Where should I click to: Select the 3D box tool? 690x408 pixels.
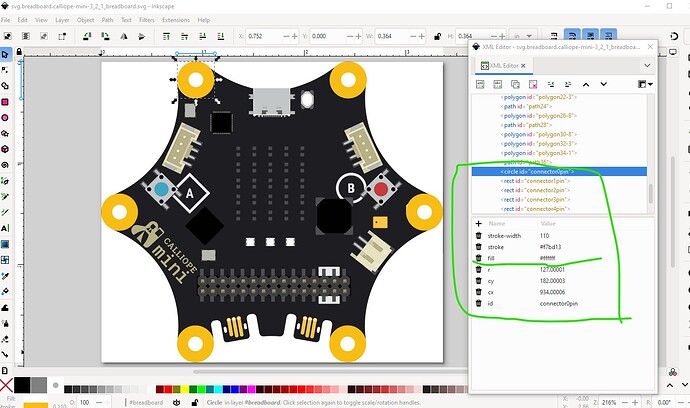point(5,149)
